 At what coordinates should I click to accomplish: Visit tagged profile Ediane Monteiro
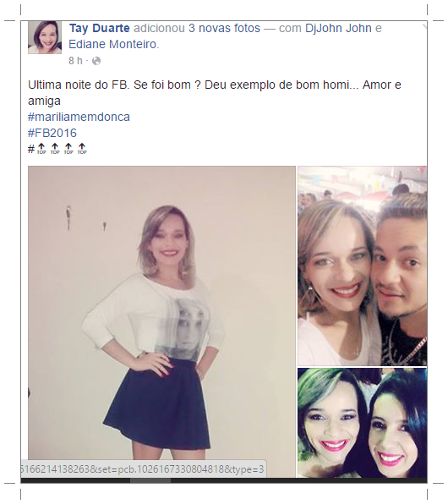pyautogui.click(x=112, y=44)
